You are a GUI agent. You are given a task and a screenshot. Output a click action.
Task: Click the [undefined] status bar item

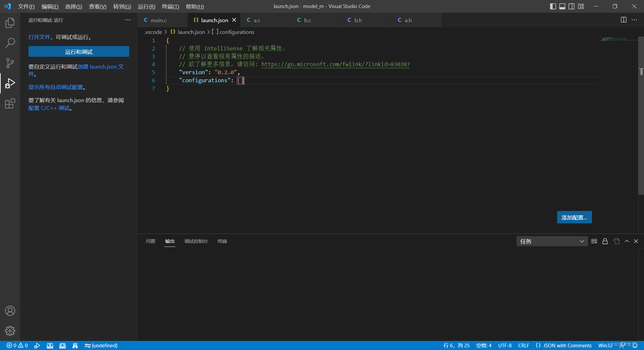click(101, 345)
